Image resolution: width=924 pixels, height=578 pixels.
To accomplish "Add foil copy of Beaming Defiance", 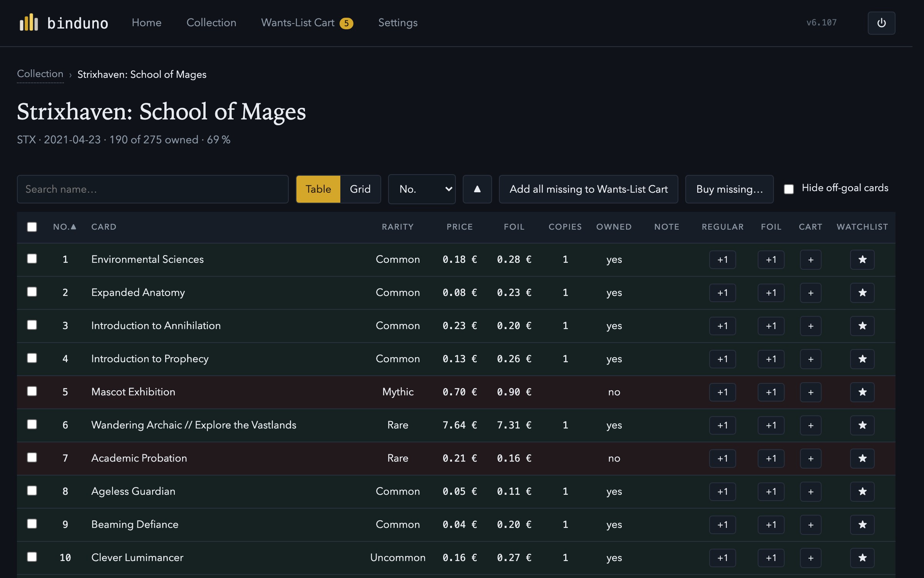I will (x=771, y=525).
